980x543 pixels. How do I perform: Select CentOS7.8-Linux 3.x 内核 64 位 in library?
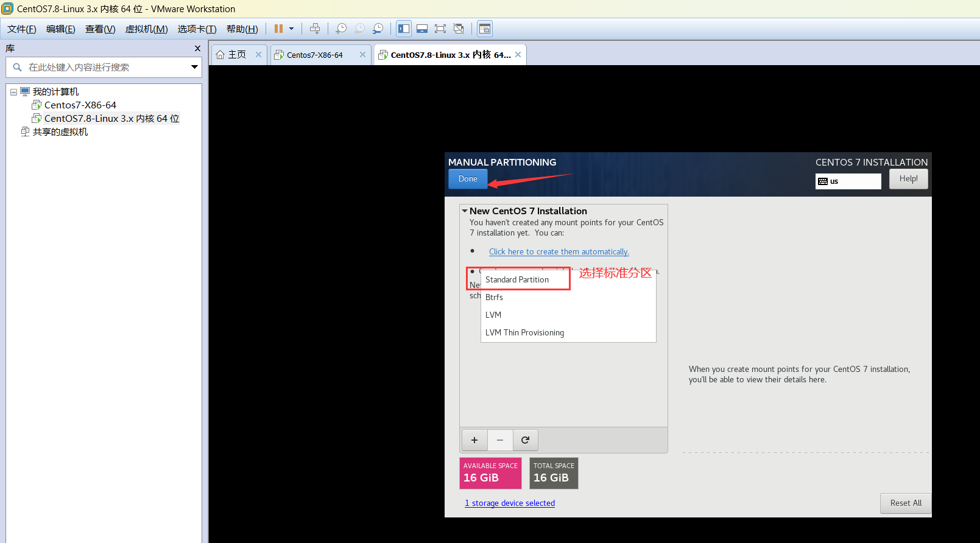(111, 119)
